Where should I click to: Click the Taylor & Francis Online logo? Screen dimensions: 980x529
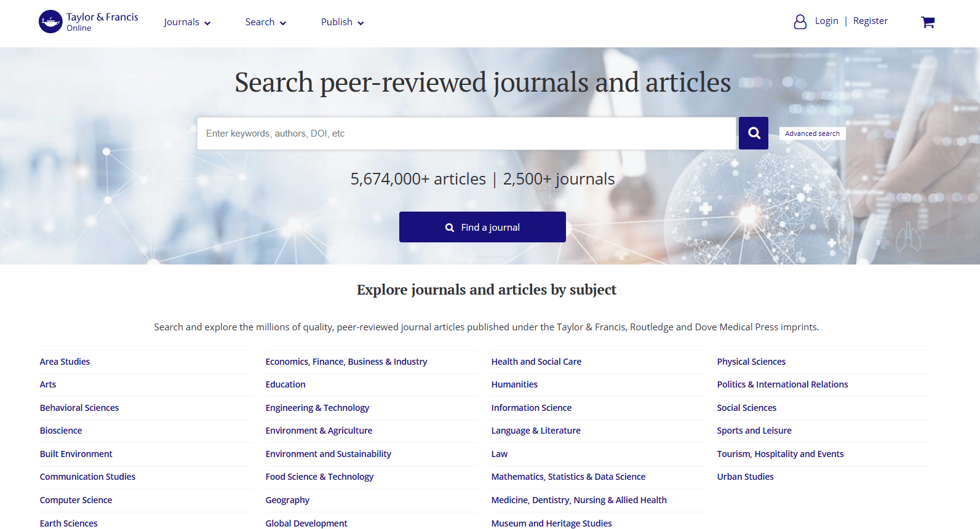tap(89, 22)
